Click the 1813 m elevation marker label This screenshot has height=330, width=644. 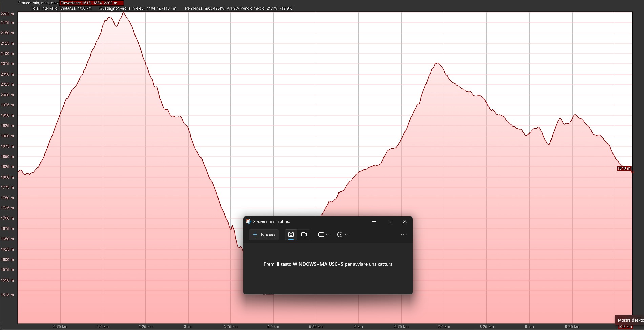pyautogui.click(x=624, y=168)
